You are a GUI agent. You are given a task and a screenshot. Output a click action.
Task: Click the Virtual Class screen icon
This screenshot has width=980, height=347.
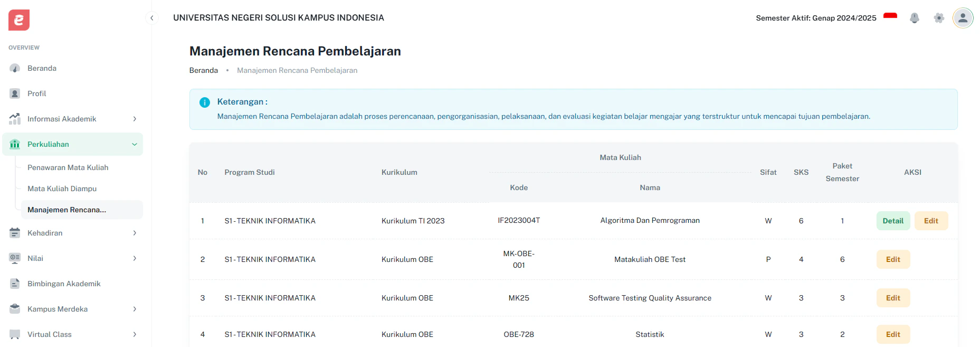(15, 334)
